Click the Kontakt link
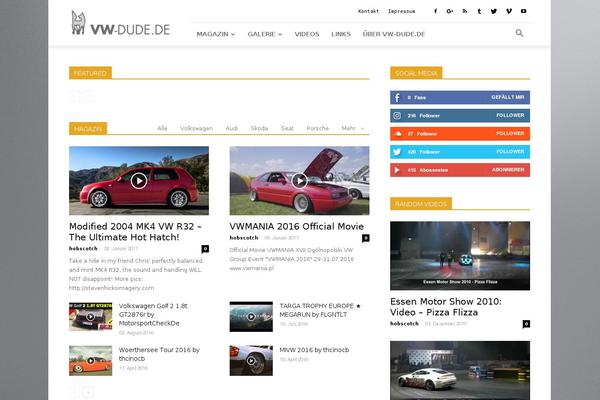 tap(368, 11)
